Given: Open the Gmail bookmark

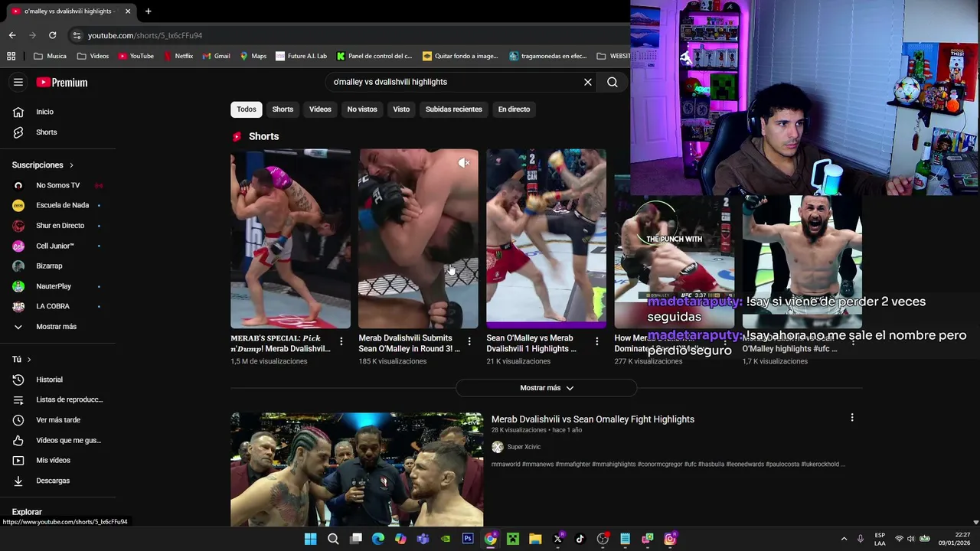Looking at the screenshot, I should pos(216,56).
